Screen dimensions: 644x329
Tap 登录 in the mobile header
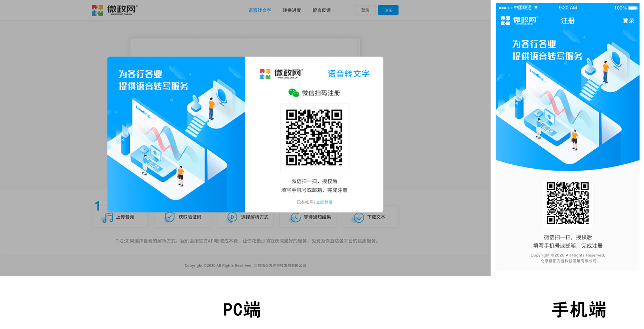(628, 21)
